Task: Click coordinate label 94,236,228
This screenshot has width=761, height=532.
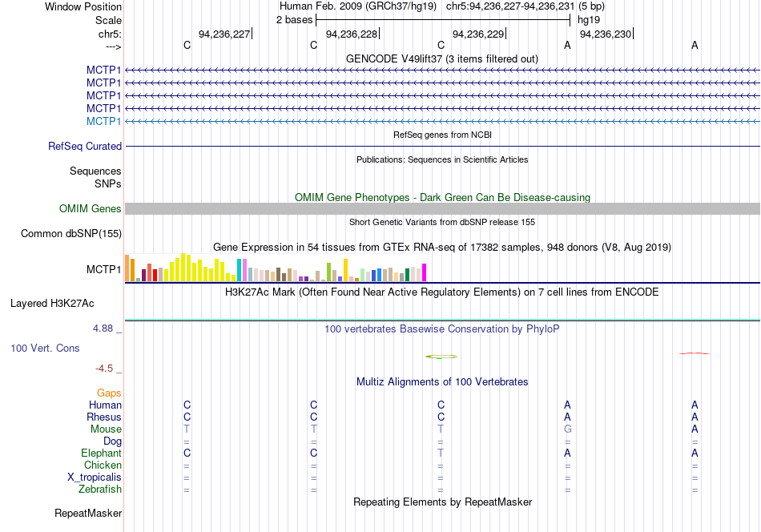Action: pos(352,34)
